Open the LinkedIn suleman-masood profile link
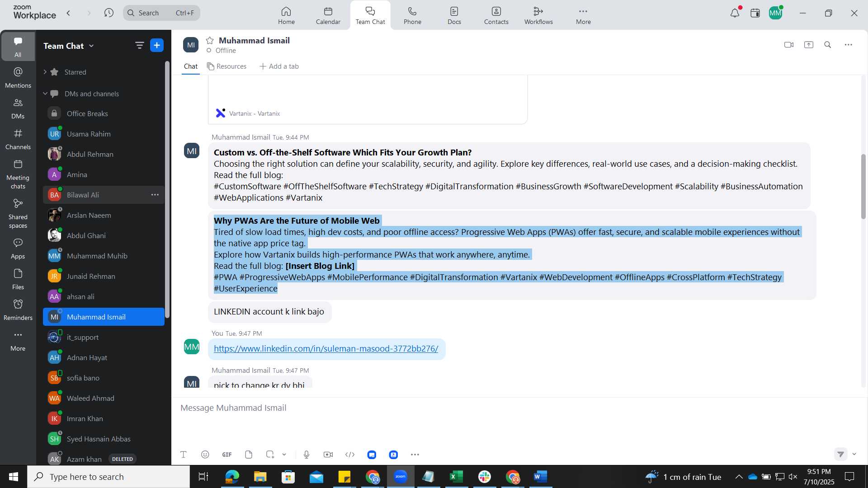Image resolution: width=868 pixels, height=488 pixels. [326, 349]
